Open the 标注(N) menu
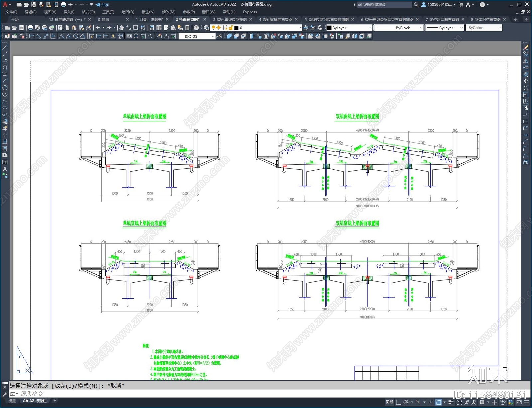This screenshot has height=408, width=532. tap(148, 12)
